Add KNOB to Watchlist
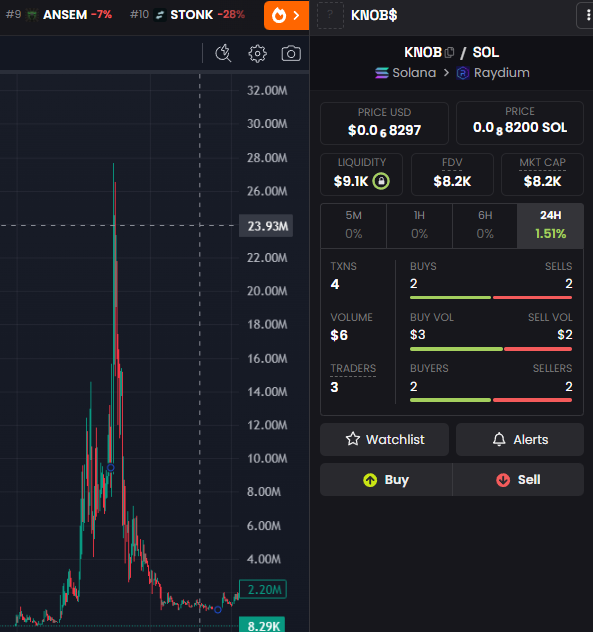Image resolution: width=593 pixels, height=632 pixels. 384,439
